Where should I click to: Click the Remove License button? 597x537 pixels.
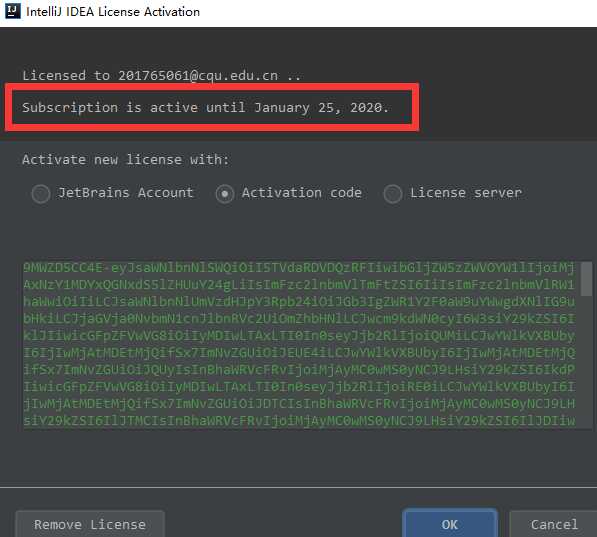point(90,524)
